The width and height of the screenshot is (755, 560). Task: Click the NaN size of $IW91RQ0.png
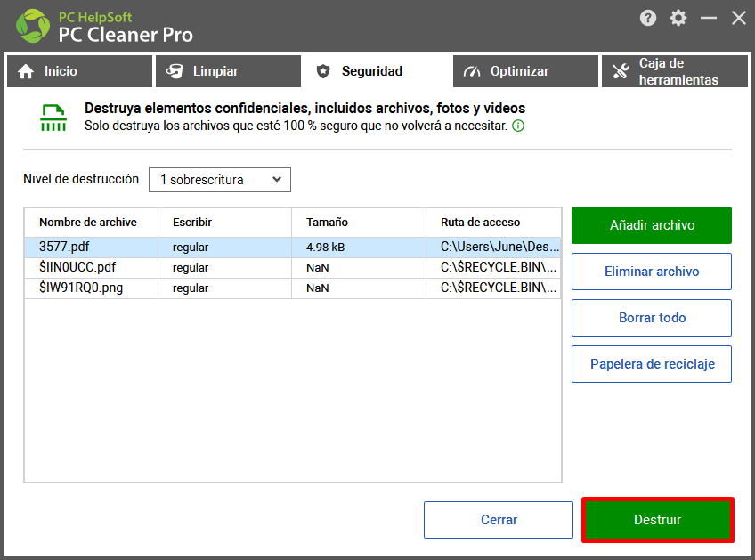click(358, 288)
